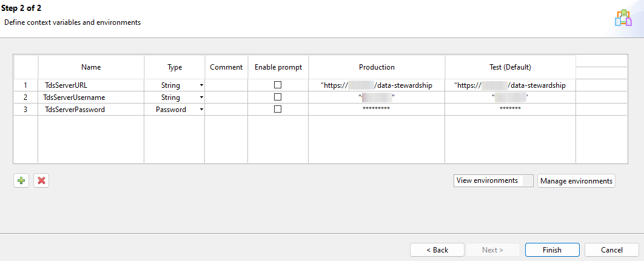The image size is (644, 261).
Task: Click Production password value cell
Action: (377, 110)
